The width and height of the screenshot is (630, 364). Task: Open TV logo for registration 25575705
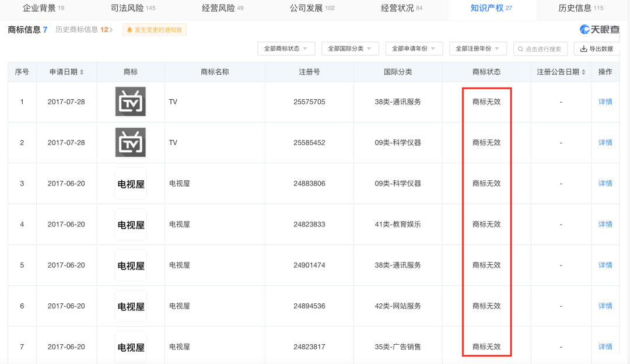(x=131, y=101)
